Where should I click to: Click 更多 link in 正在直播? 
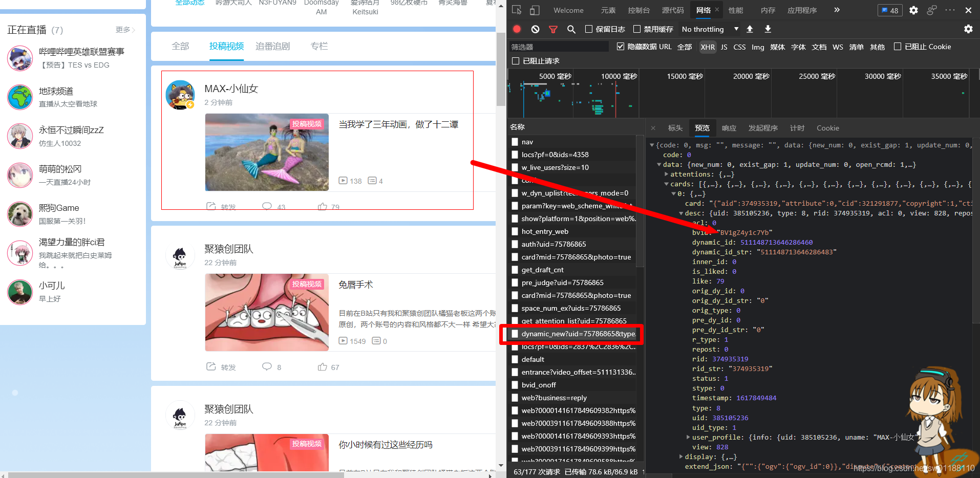coord(125,30)
